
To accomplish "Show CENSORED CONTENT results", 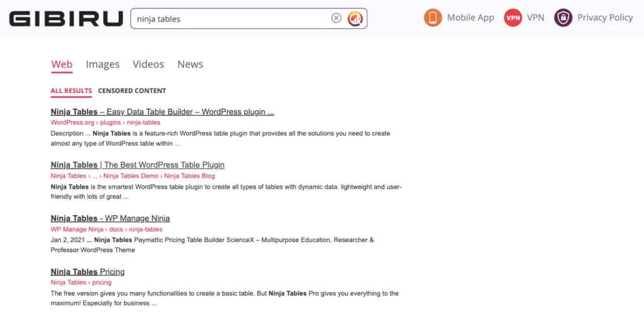I will 132,91.
